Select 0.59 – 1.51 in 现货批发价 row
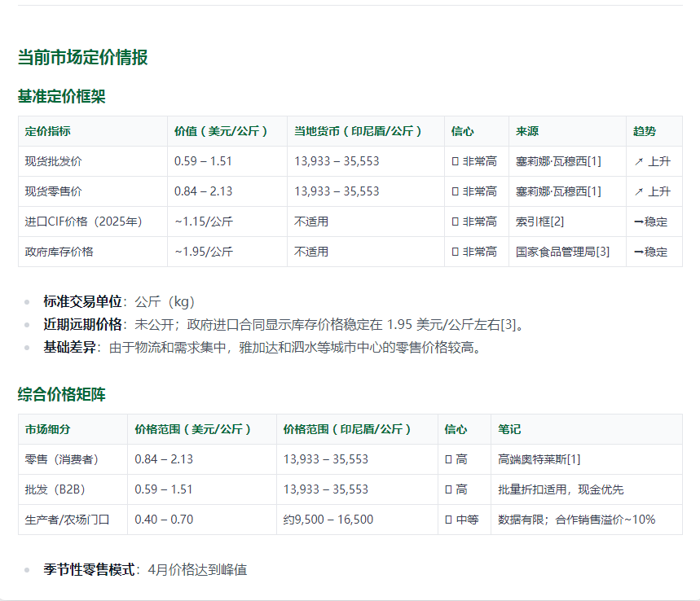 (x=203, y=161)
